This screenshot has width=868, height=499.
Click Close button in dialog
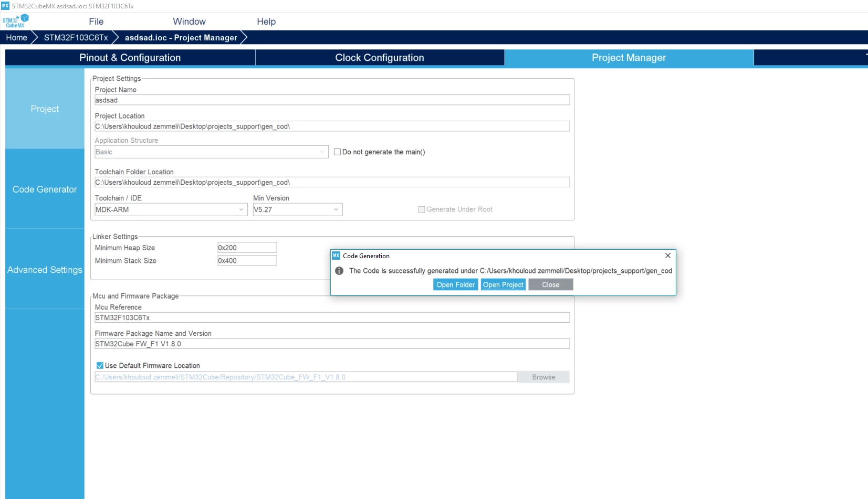click(x=550, y=284)
